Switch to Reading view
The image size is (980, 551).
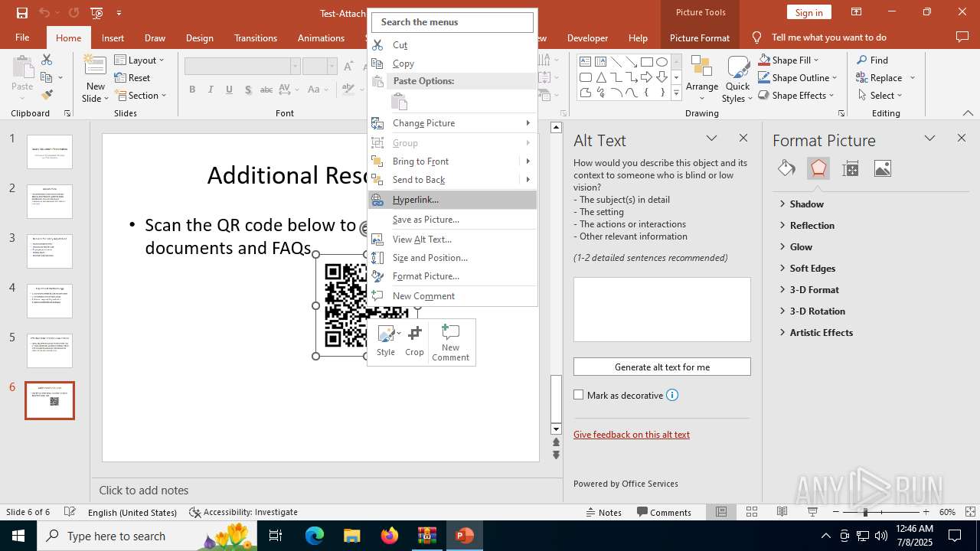[782, 512]
